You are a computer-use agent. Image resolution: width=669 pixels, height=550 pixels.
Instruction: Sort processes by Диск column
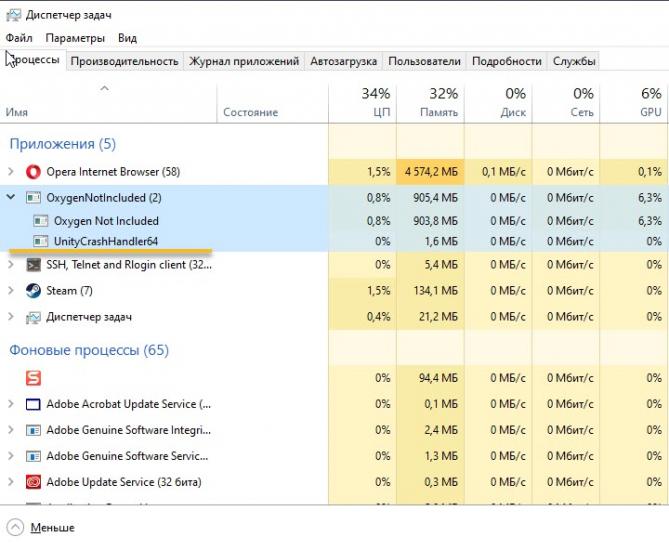(498, 103)
